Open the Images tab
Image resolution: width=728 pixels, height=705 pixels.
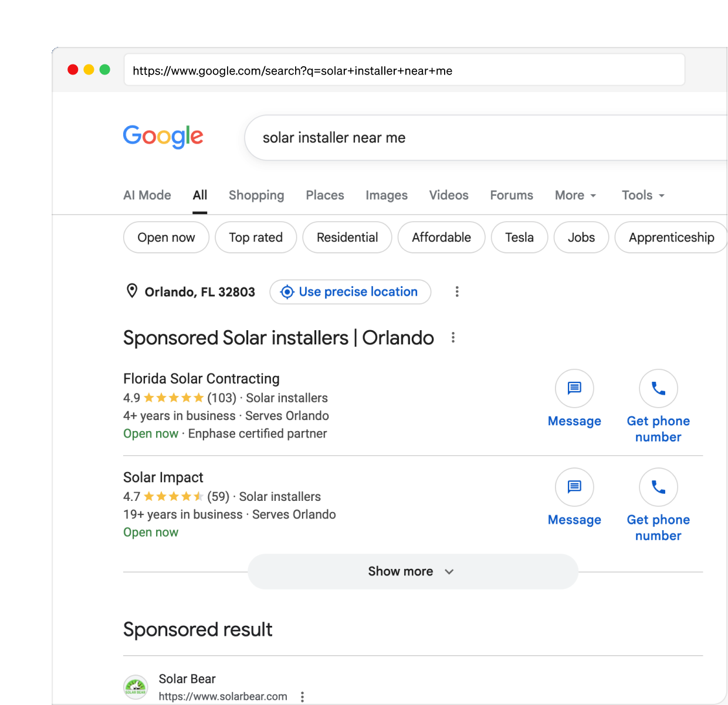coord(387,195)
